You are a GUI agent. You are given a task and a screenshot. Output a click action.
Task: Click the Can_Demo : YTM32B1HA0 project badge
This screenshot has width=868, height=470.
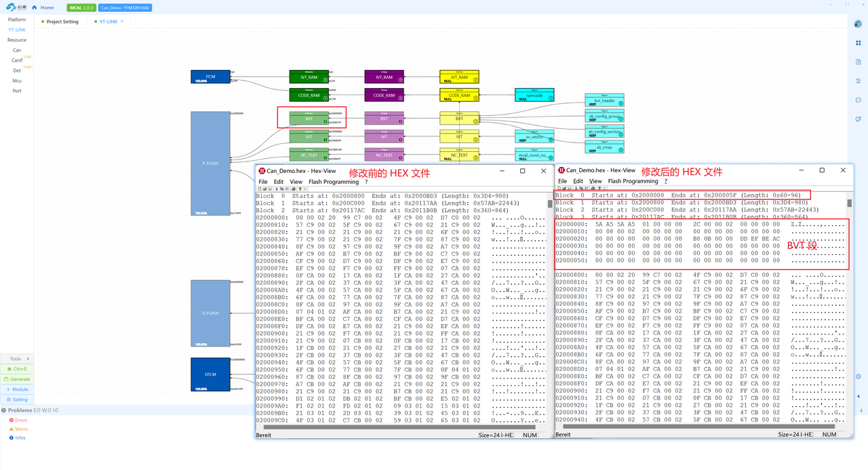[125, 8]
